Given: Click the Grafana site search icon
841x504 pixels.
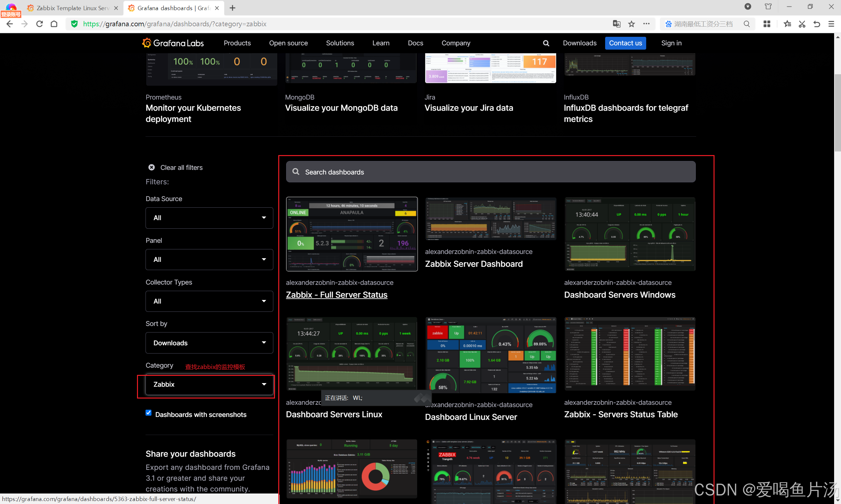Looking at the screenshot, I should pyautogui.click(x=546, y=43).
